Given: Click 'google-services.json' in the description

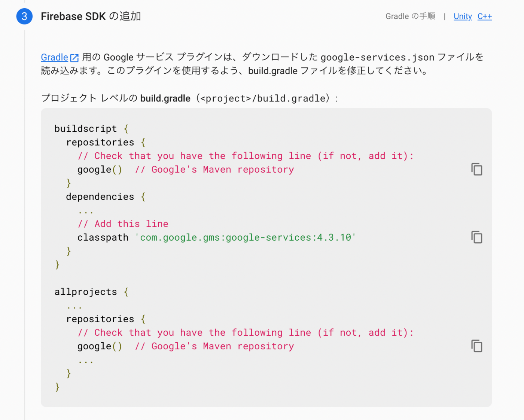Looking at the screenshot, I should click(378, 57).
